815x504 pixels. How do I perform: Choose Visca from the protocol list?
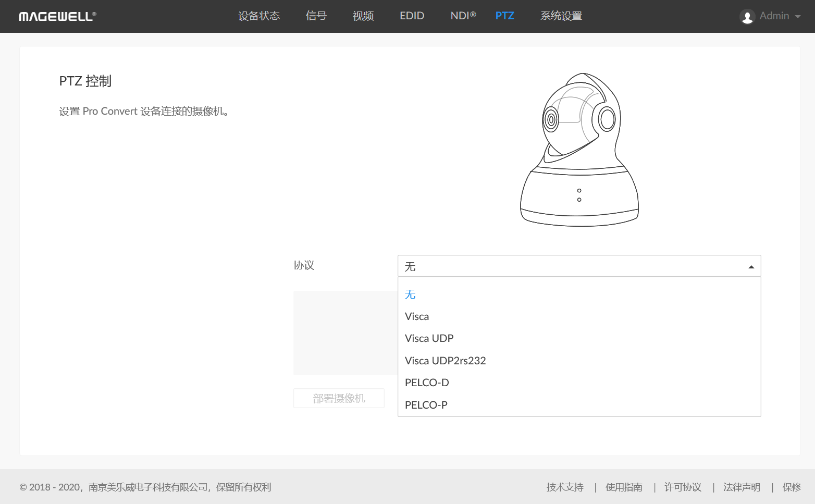point(417,316)
